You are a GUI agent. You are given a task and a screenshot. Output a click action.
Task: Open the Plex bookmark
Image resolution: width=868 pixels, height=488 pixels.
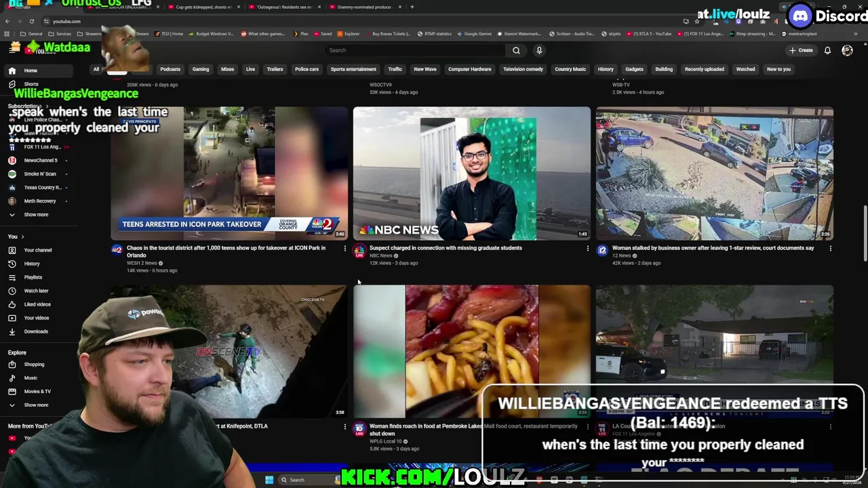click(x=300, y=34)
